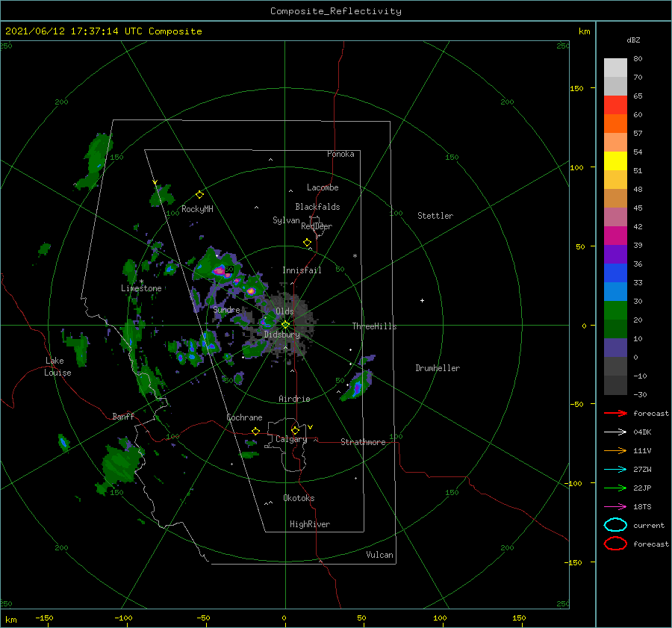Viewport: 672px width, 628px height.
Task: Click the Stettler city label
Action: (x=435, y=216)
